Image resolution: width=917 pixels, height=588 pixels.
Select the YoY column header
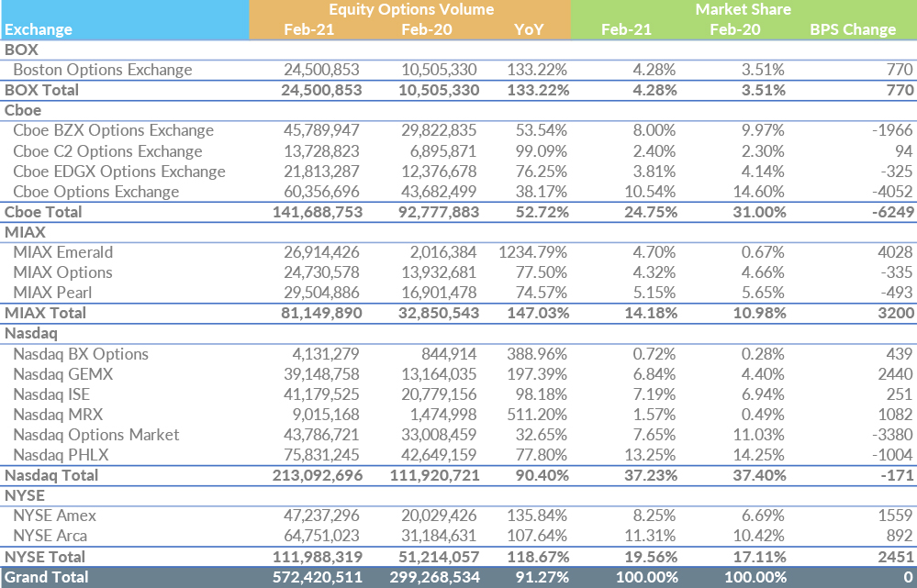[x=529, y=29]
